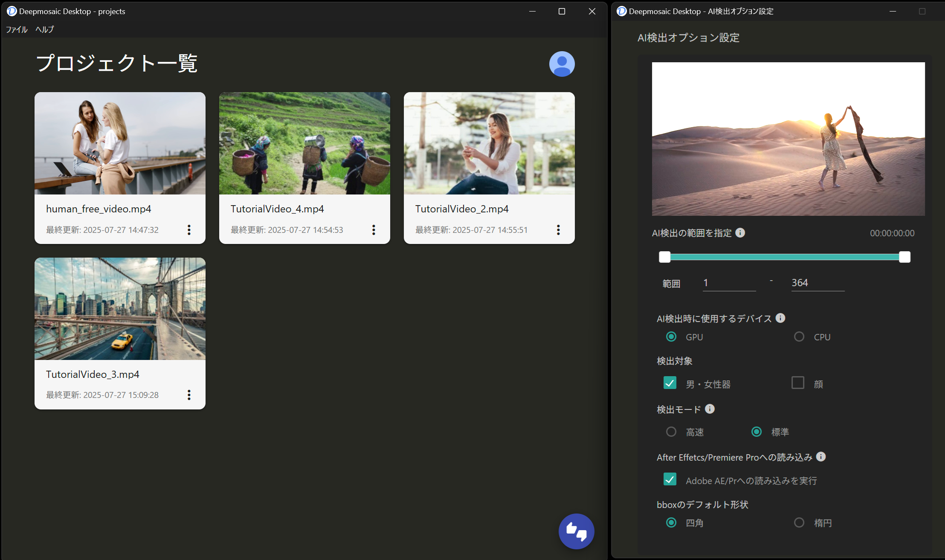Open three-dot menu for TutorialVideo_4.mp4

pyautogui.click(x=374, y=230)
